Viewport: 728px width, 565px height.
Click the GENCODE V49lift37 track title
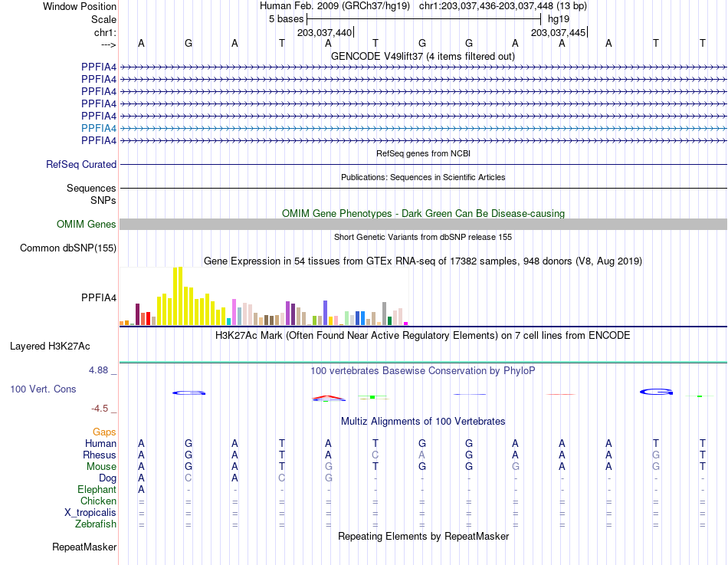(x=422, y=57)
